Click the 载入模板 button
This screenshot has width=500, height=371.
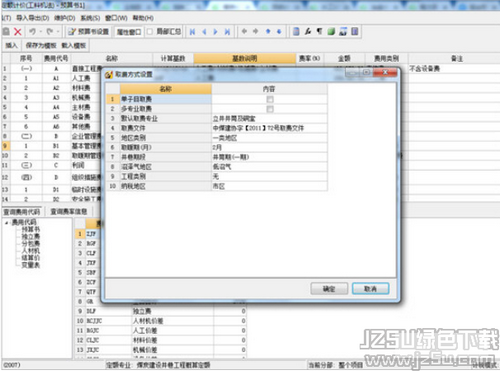(74, 45)
